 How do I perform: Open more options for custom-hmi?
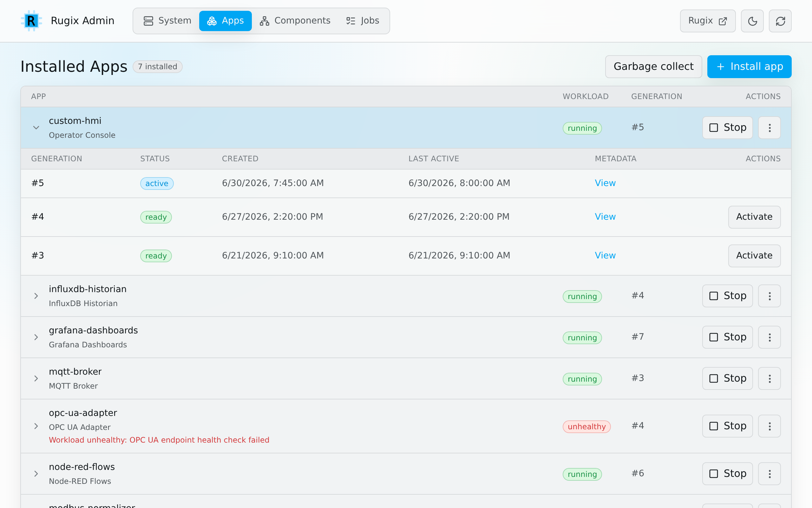point(769,128)
